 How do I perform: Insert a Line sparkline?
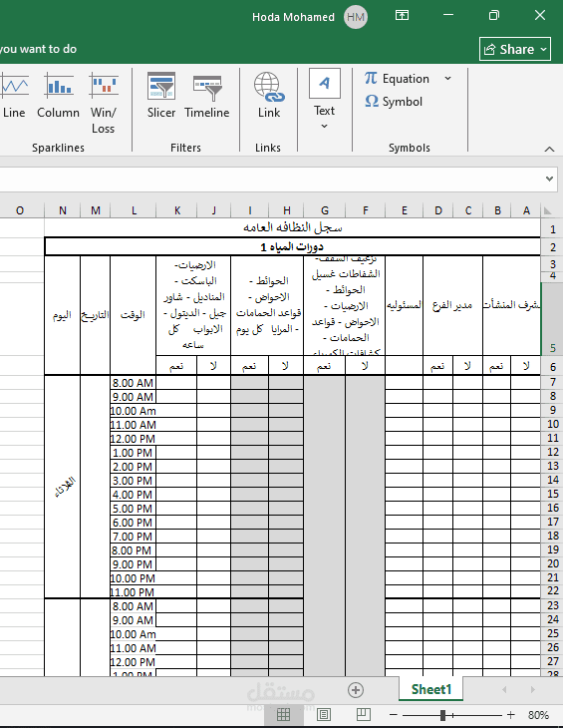(13, 97)
